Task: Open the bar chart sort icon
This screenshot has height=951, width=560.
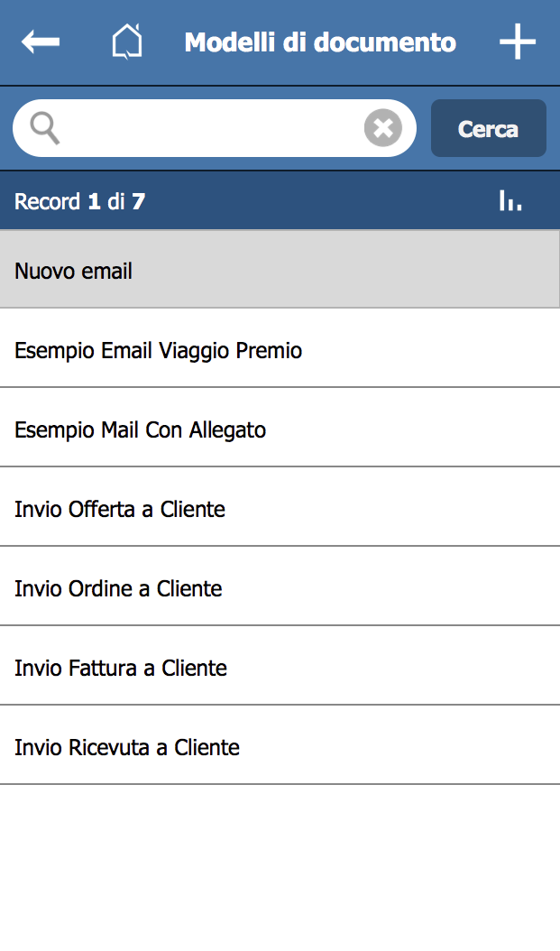Action: click(510, 200)
